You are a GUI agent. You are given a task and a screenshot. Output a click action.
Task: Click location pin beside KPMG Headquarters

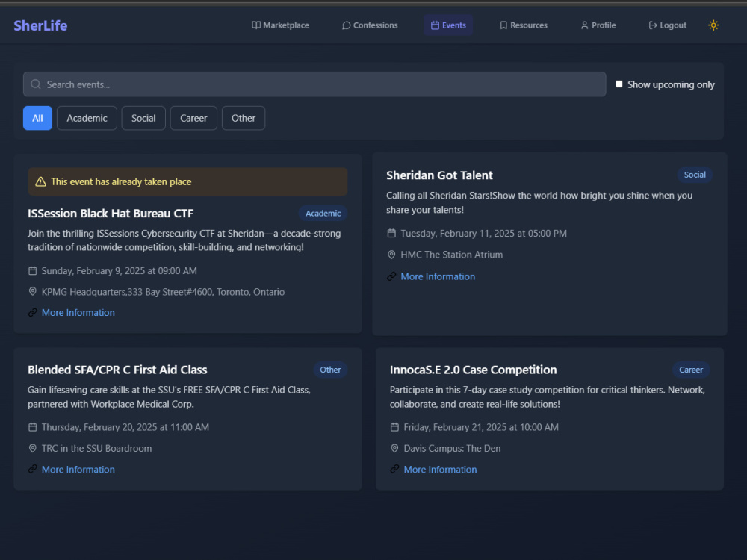click(32, 291)
